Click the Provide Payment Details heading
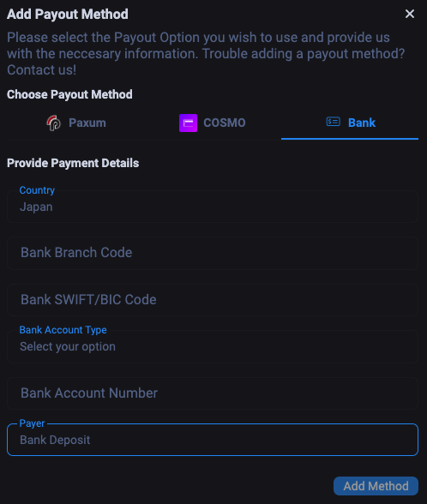427x504 pixels. coord(73,163)
